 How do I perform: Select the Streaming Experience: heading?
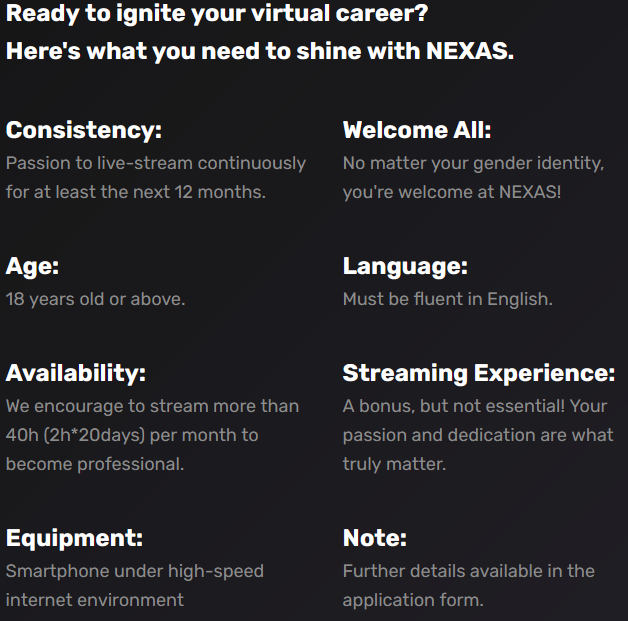click(x=479, y=374)
